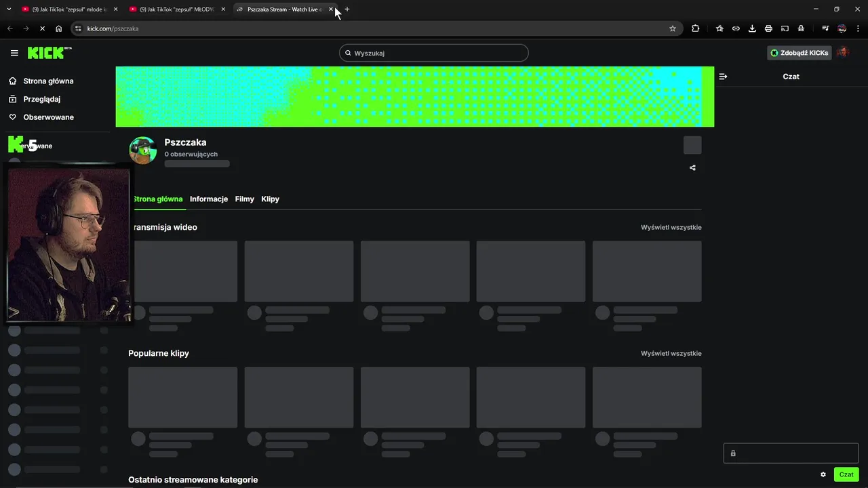Screen dimensions: 868x488
Task: Click the link chain toolbar icon
Action: [736, 28]
